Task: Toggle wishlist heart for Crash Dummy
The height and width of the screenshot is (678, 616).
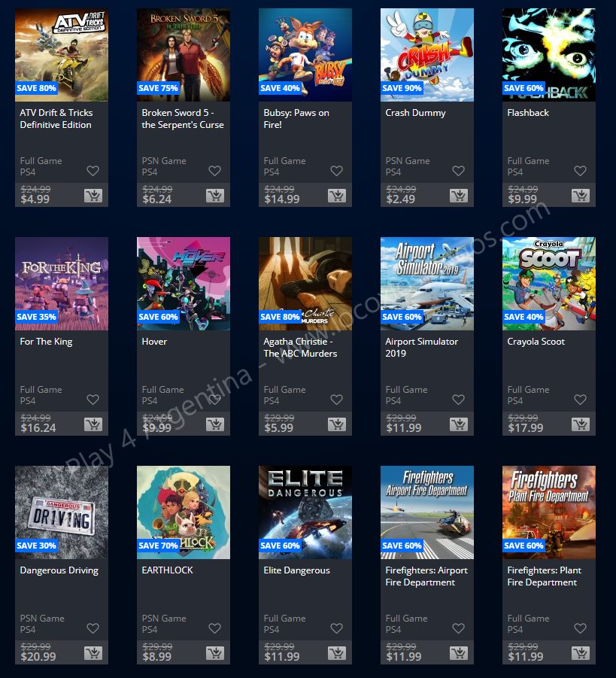Action: (459, 171)
